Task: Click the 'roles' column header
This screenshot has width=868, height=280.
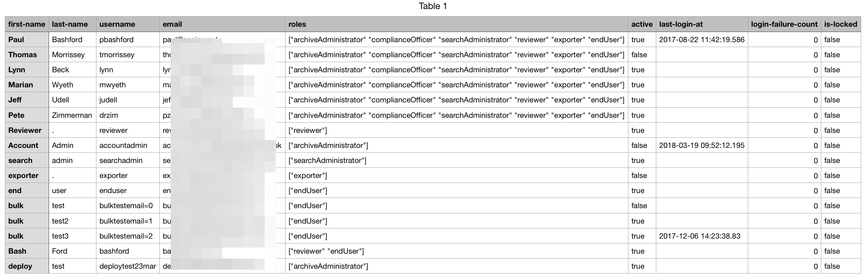Action: (297, 24)
